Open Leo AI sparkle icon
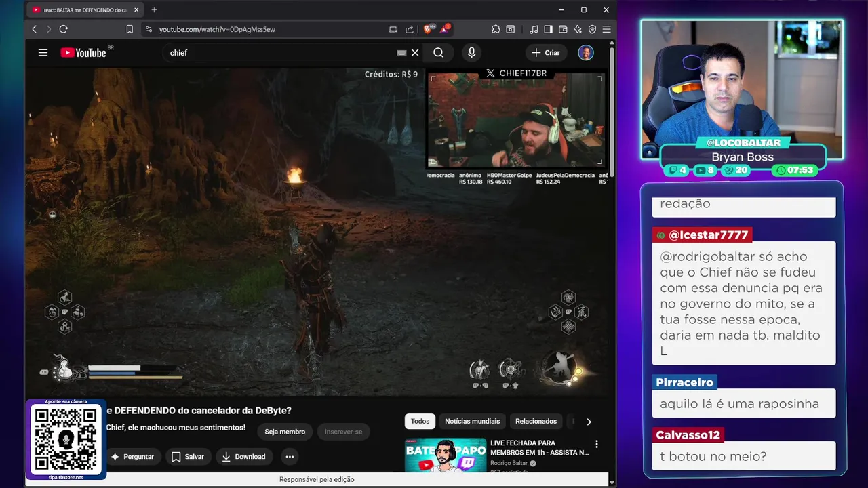This screenshot has width=868, height=488. (x=577, y=29)
